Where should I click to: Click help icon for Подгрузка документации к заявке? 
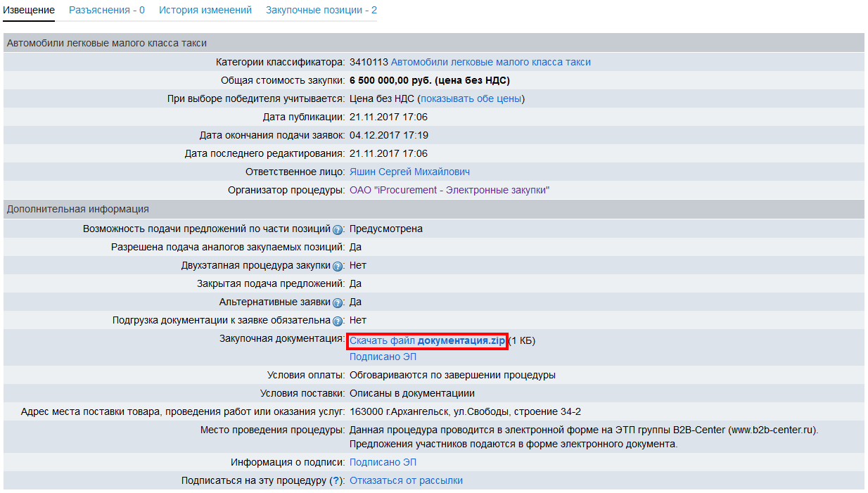(x=338, y=321)
